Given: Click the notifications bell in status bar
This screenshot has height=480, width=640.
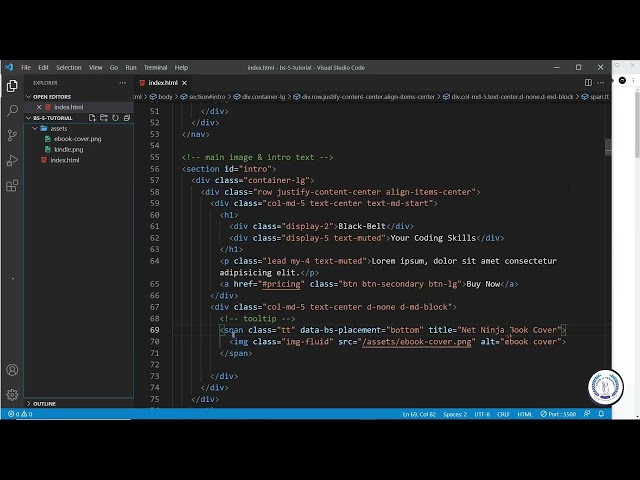Looking at the screenshot, I should [x=601, y=414].
